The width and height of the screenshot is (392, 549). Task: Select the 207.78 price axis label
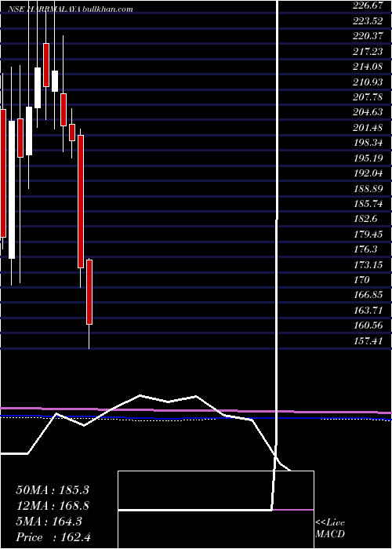click(x=368, y=97)
